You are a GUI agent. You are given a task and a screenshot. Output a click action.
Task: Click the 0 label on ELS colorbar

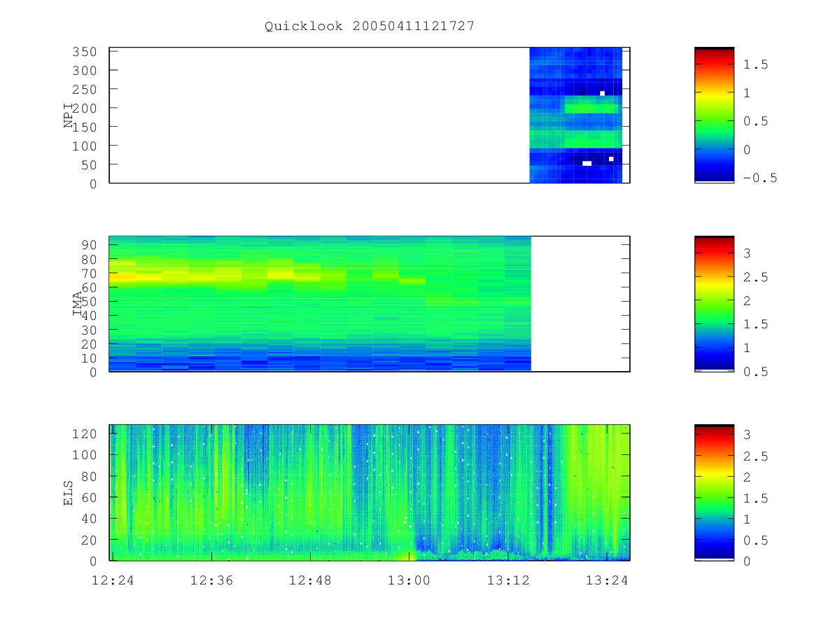click(748, 561)
